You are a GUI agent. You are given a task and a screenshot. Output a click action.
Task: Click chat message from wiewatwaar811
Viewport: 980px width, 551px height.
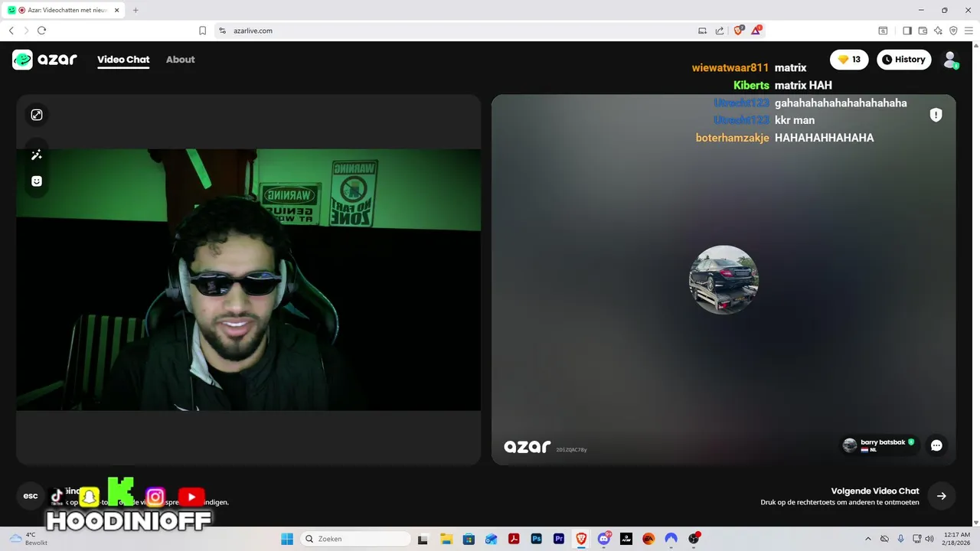pos(790,67)
